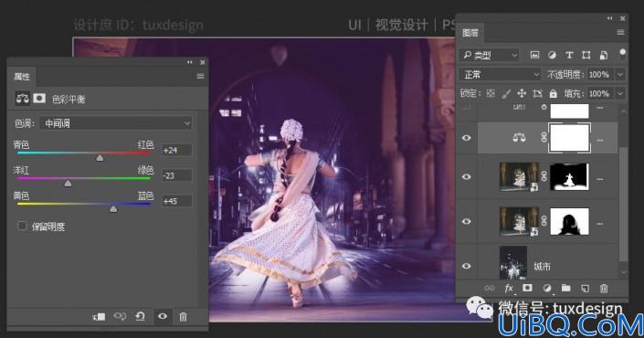Hide the 城市 layer
This screenshot has width=644, height=338.
(x=466, y=266)
